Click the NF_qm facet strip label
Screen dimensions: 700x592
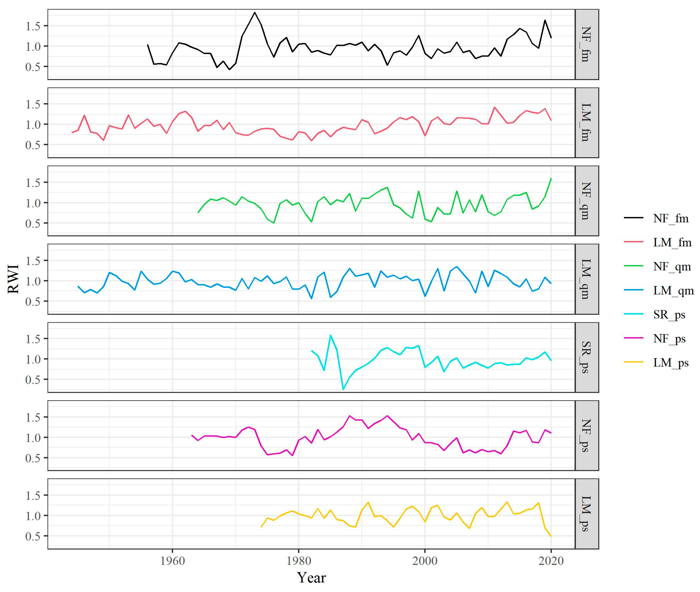click(x=586, y=201)
